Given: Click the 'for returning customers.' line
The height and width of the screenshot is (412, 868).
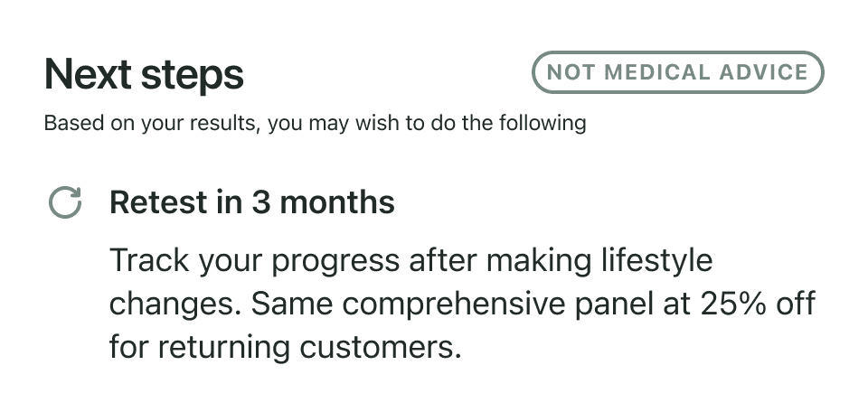Looking at the screenshot, I should click(285, 347).
